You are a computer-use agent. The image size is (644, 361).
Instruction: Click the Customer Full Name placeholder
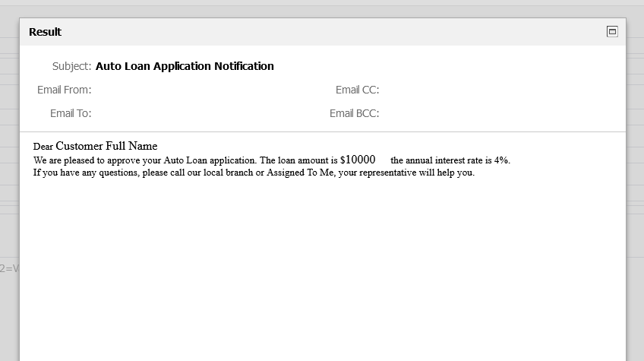pos(106,147)
